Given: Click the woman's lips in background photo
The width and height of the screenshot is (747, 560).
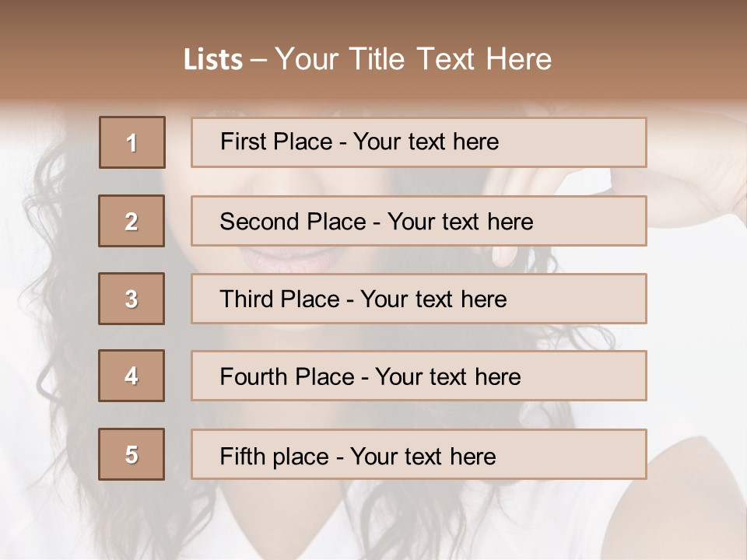Looking at the screenshot, I should 292,258.
